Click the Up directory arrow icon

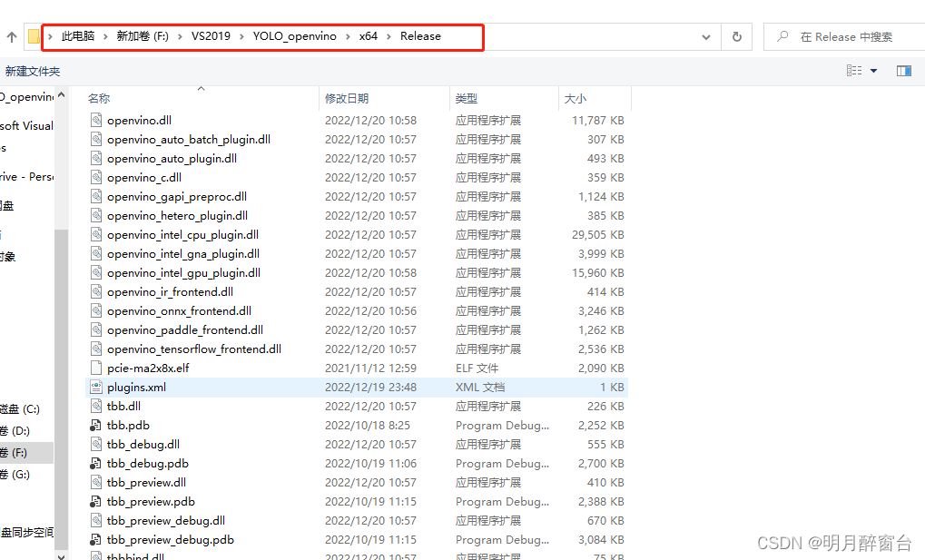pyautogui.click(x=12, y=37)
